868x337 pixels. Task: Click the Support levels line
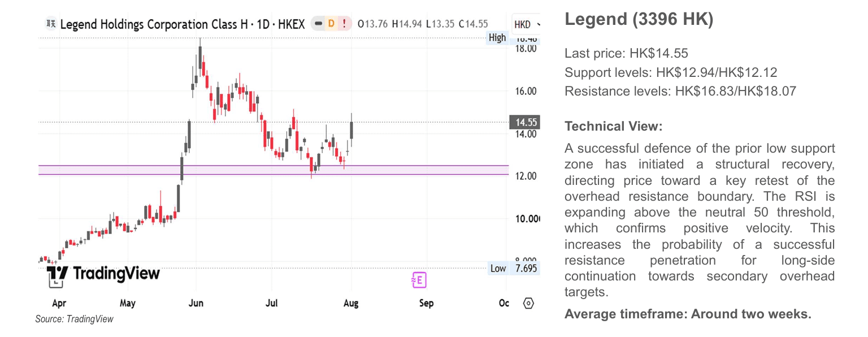pos(671,72)
